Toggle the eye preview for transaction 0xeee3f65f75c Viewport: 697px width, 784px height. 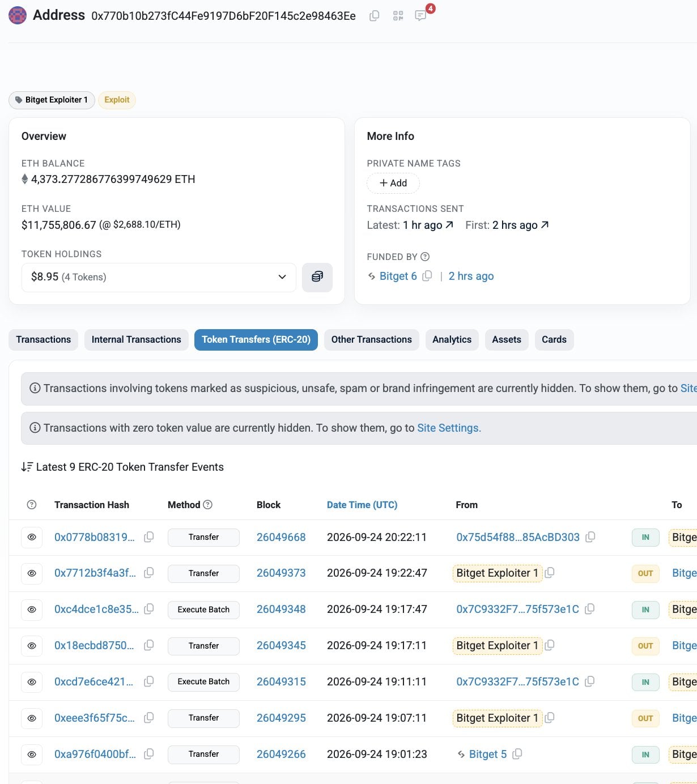pos(32,718)
